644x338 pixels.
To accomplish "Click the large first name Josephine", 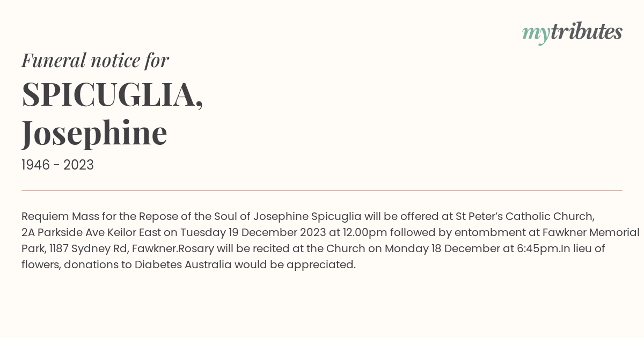I will click(94, 133).
